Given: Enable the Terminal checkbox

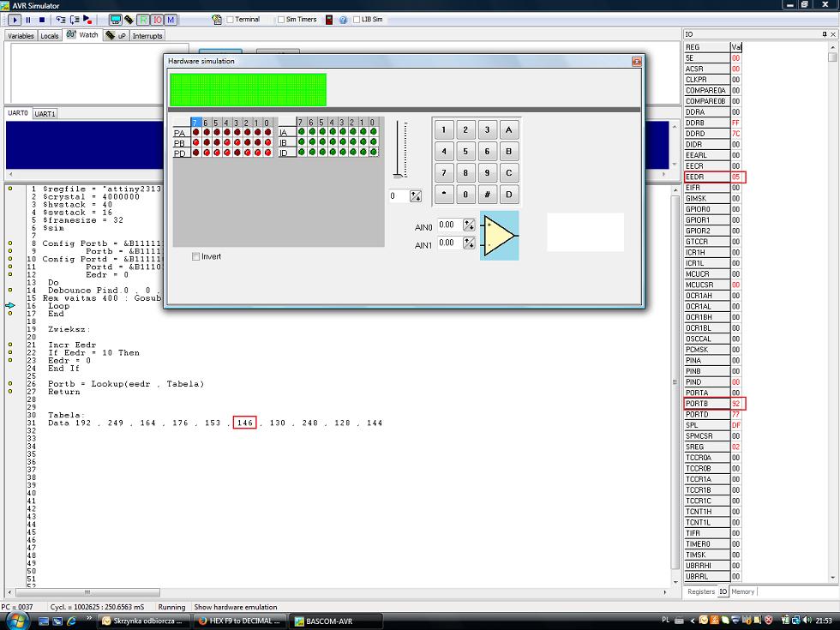Looking at the screenshot, I should pyautogui.click(x=231, y=19).
